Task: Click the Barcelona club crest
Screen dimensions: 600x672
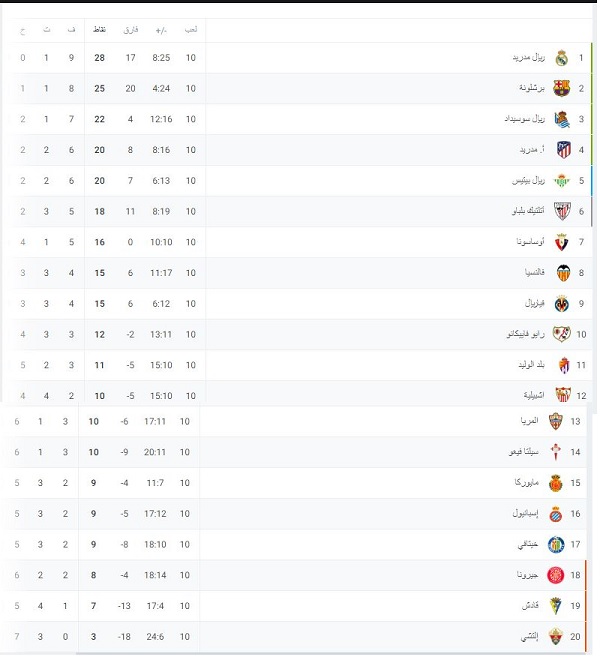Action: pyautogui.click(x=562, y=89)
